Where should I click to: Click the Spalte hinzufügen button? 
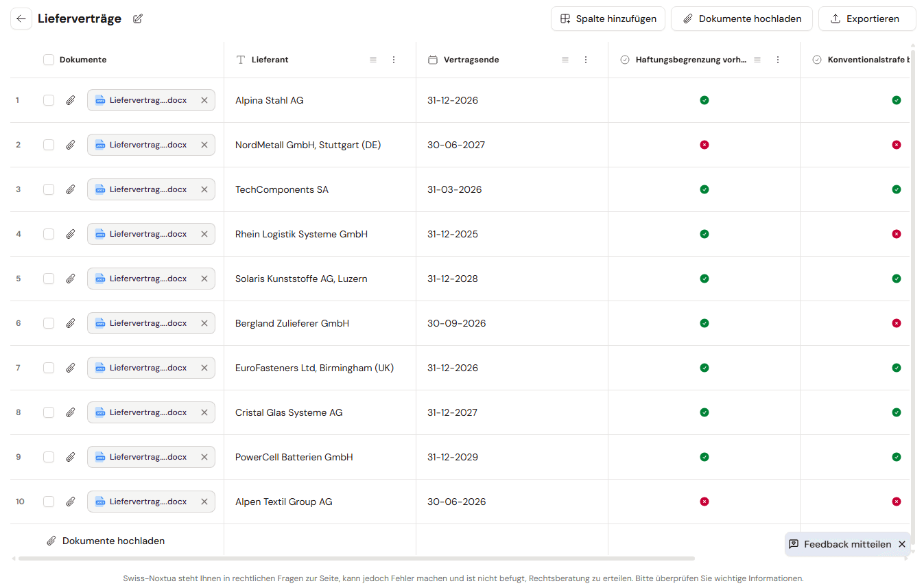pos(608,19)
